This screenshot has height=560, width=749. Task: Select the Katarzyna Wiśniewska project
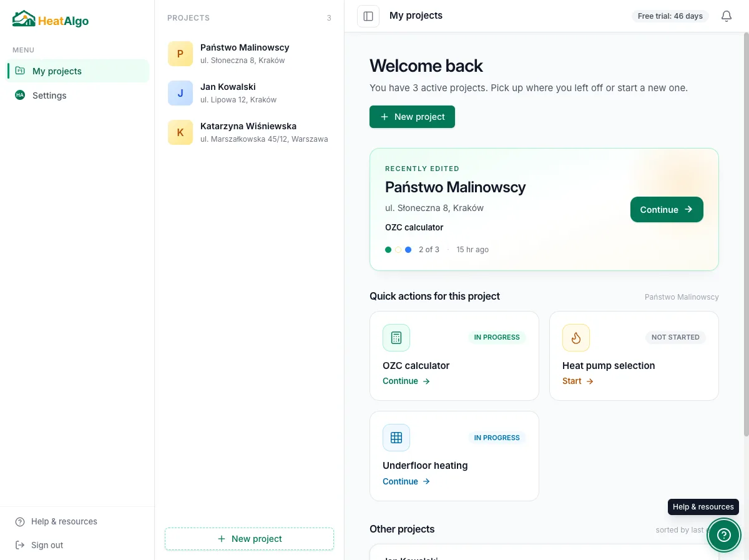coord(249,132)
